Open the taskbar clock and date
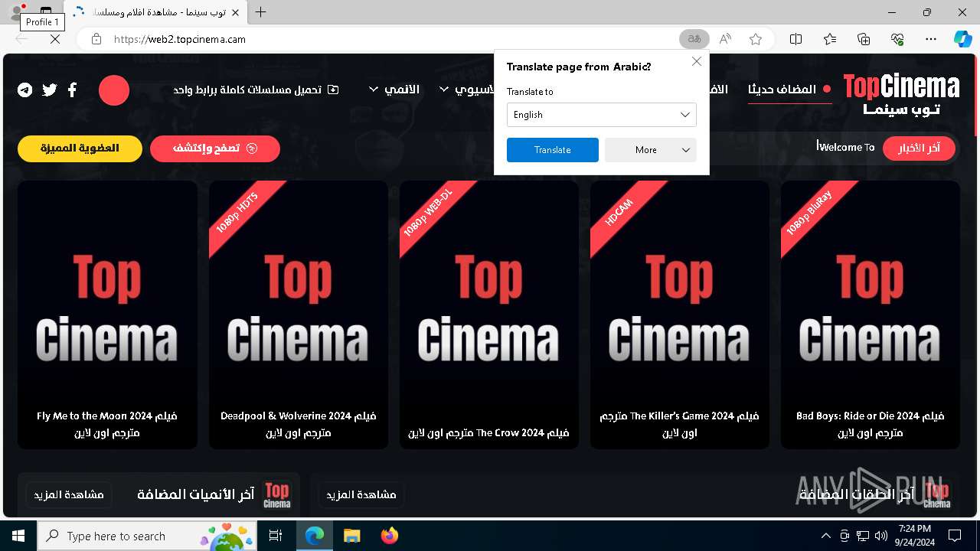 tap(914, 536)
